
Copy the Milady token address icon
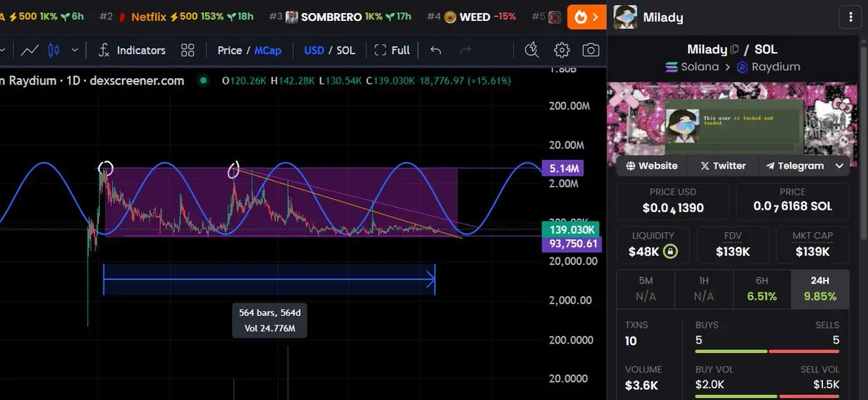click(735, 49)
